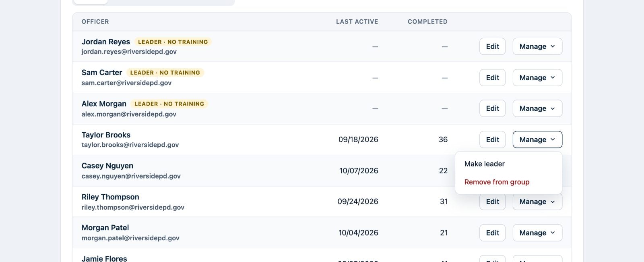Click taylor.brooks@riversidepd.gov email
The width and height of the screenshot is (644, 262).
pyautogui.click(x=130, y=145)
